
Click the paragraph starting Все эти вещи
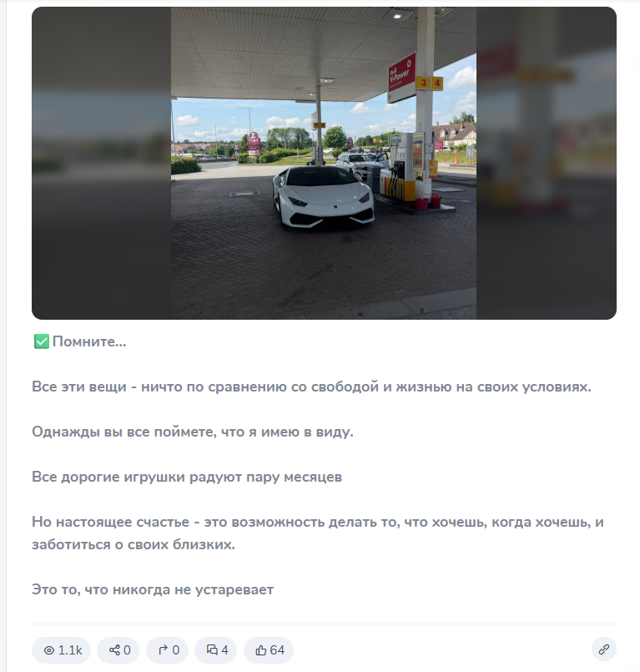[311, 387]
